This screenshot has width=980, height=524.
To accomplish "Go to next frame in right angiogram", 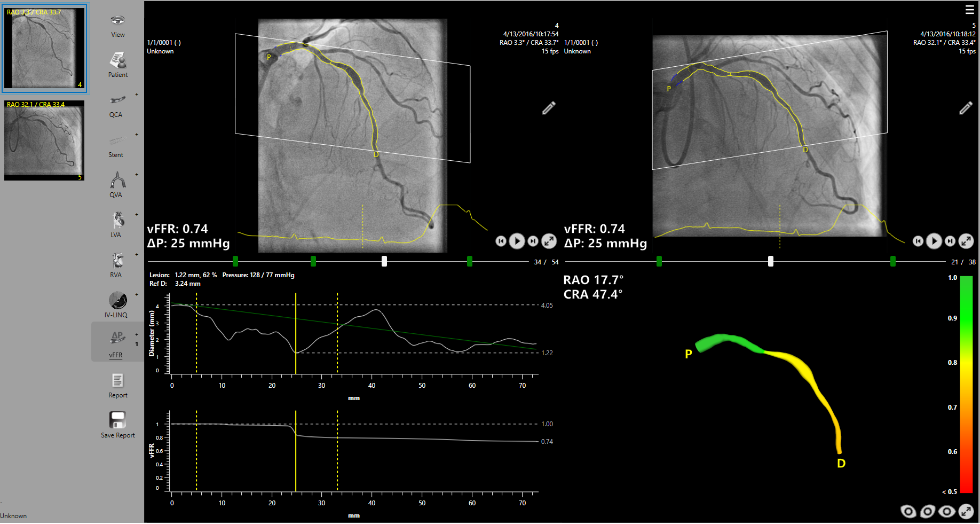I will 950,241.
